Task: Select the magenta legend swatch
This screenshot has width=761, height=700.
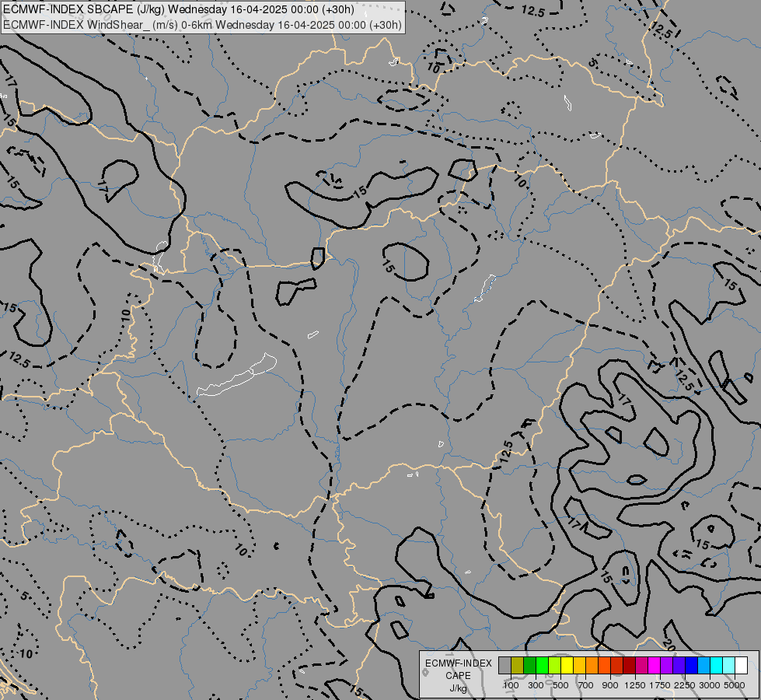Action: click(655, 665)
